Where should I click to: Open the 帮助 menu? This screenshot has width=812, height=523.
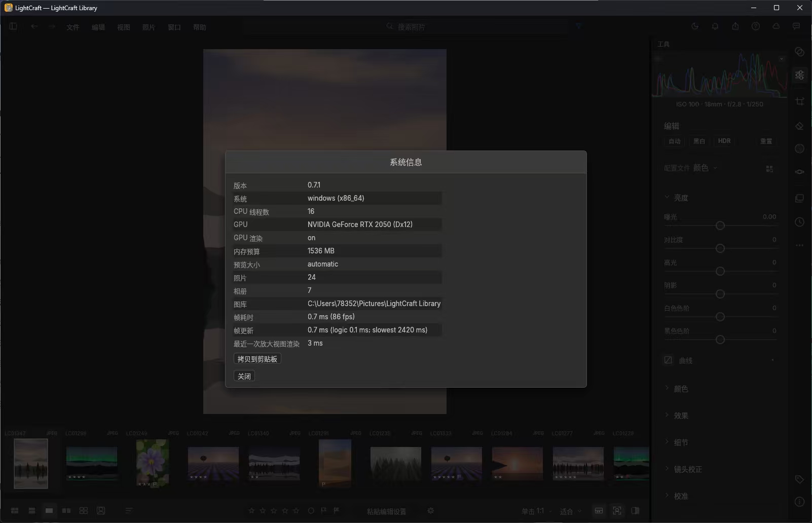[200, 27]
